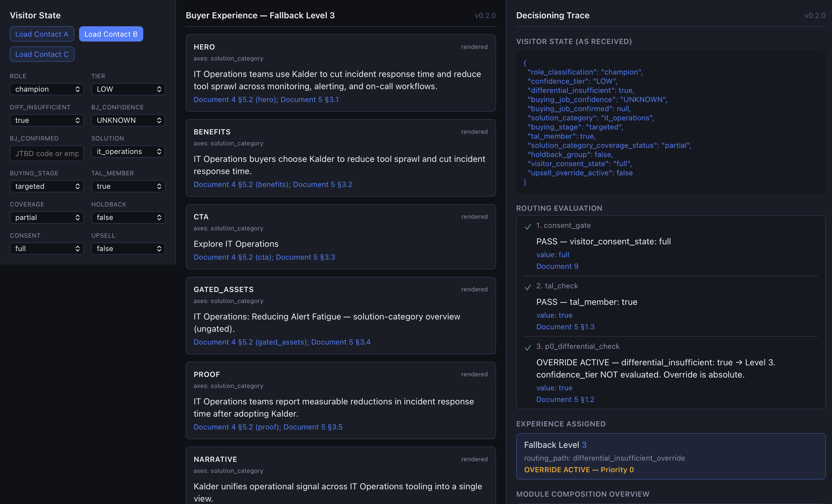Viewport: 832px width, 504px height.
Task: Click 'PASS — tal_member: true' result
Action: coord(587,302)
